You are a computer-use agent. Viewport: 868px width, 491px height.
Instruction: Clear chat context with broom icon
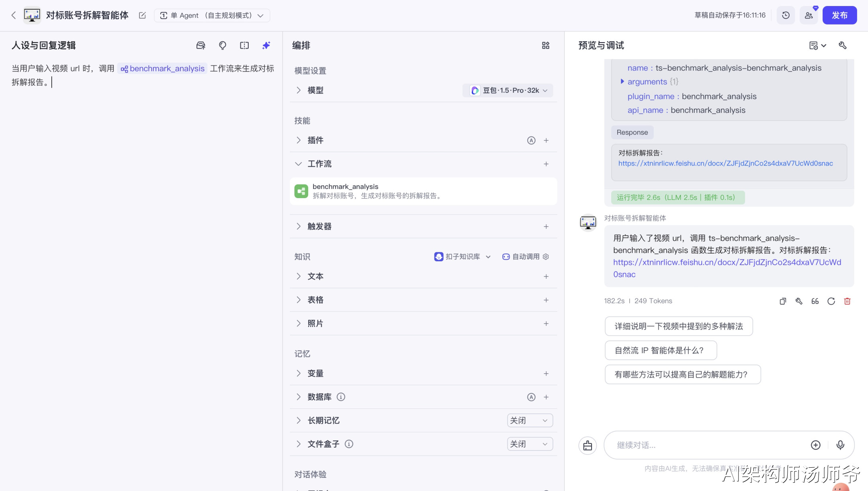tap(588, 445)
